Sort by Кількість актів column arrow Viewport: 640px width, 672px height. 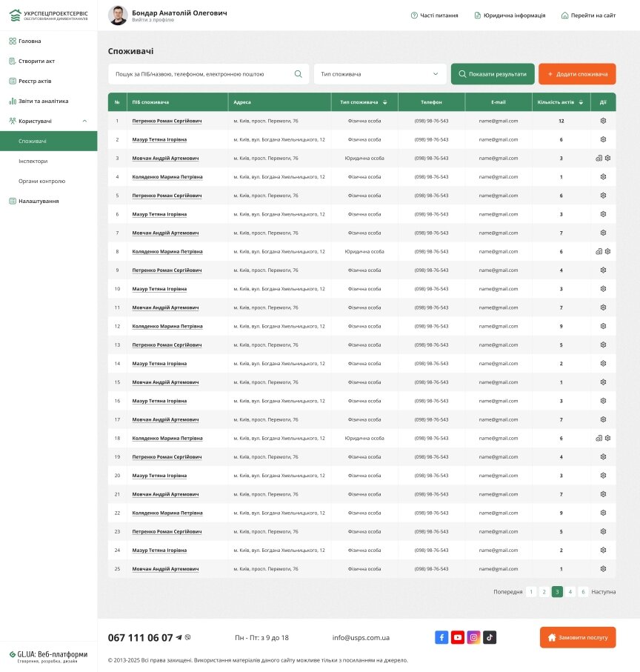click(x=581, y=102)
